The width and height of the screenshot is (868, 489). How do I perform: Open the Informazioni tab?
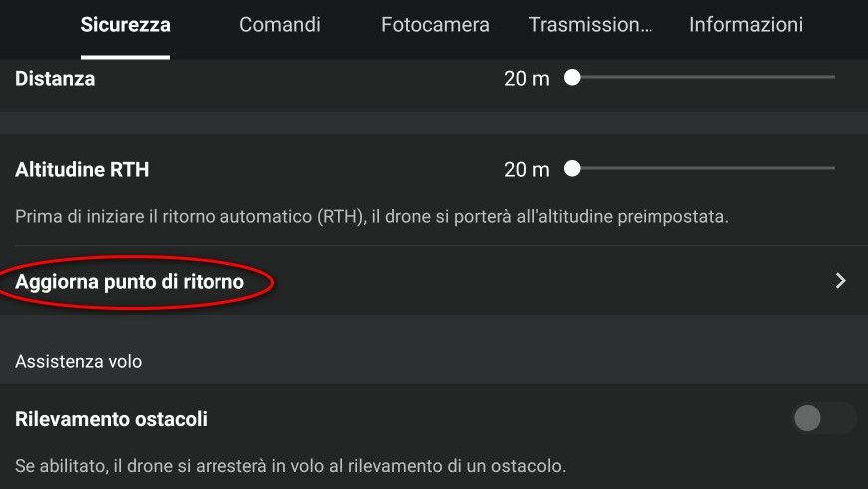click(x=746, y=25)
